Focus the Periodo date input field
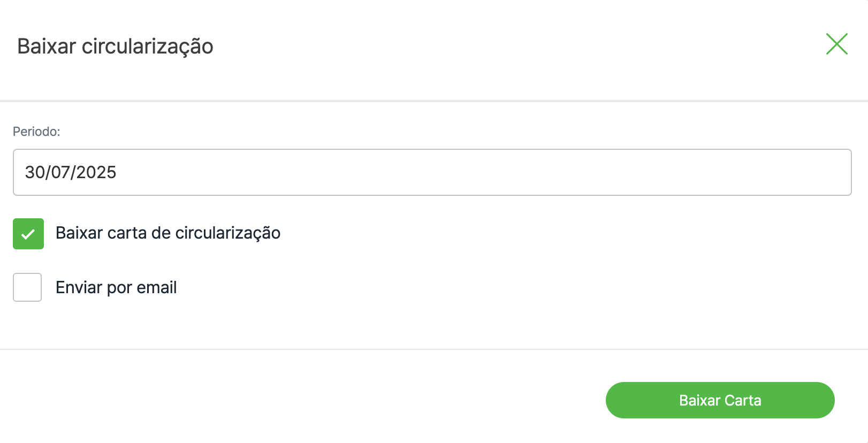 pos(432,172)
